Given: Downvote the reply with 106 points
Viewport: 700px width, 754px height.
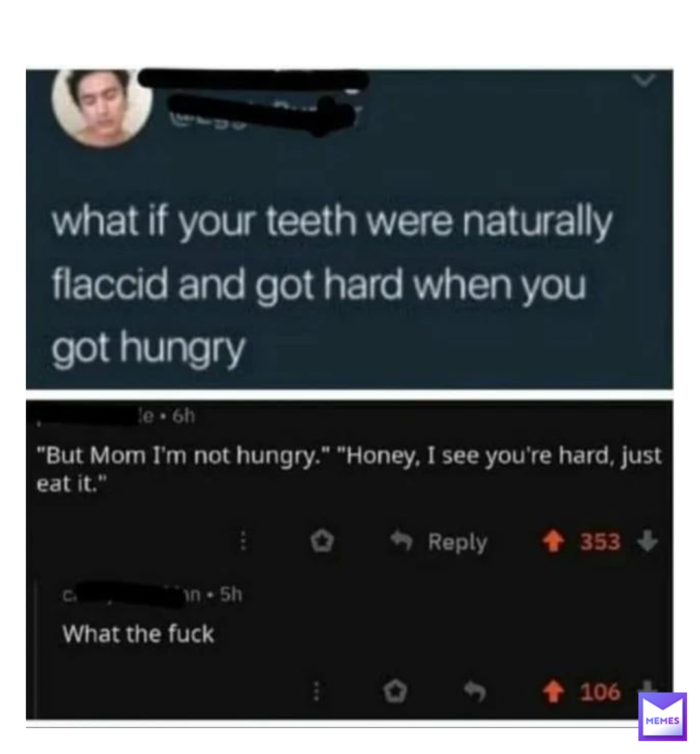Looking at the screenshot, I should point(647,687).
